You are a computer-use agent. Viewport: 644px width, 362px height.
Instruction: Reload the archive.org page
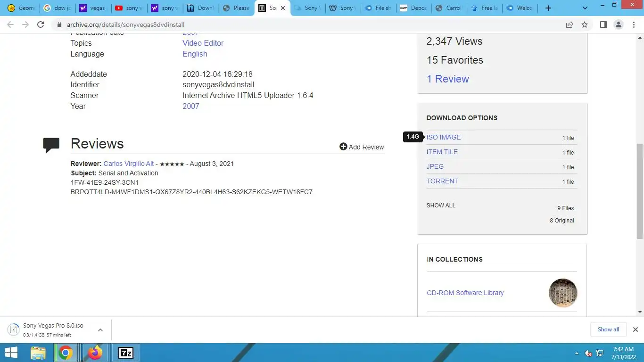click(x=41, y=25)
